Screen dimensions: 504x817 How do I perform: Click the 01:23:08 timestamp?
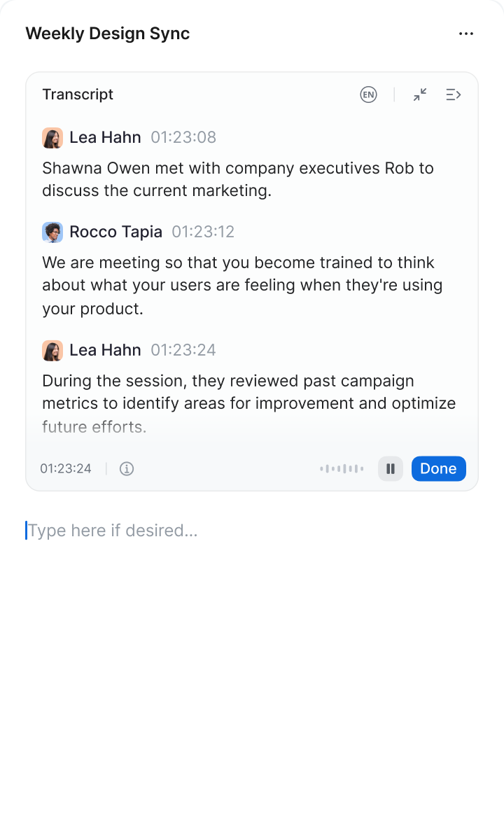(183, 137)
